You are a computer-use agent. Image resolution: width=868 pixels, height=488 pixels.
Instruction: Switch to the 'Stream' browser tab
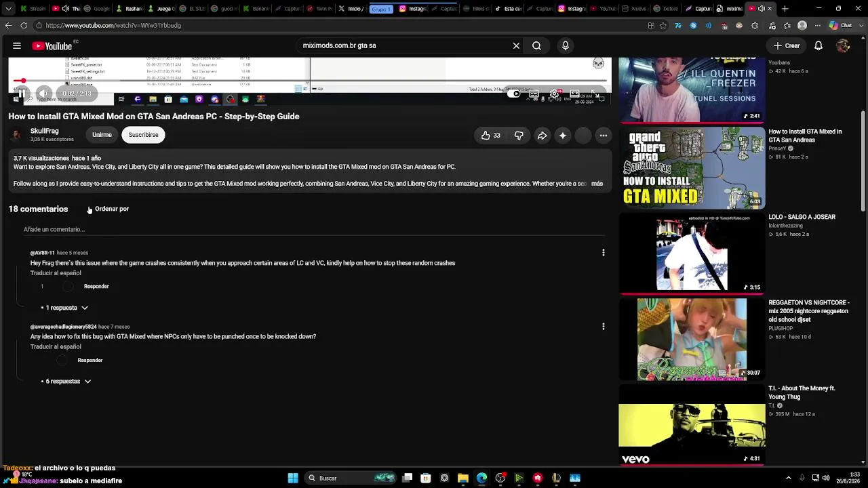(33, 9)
